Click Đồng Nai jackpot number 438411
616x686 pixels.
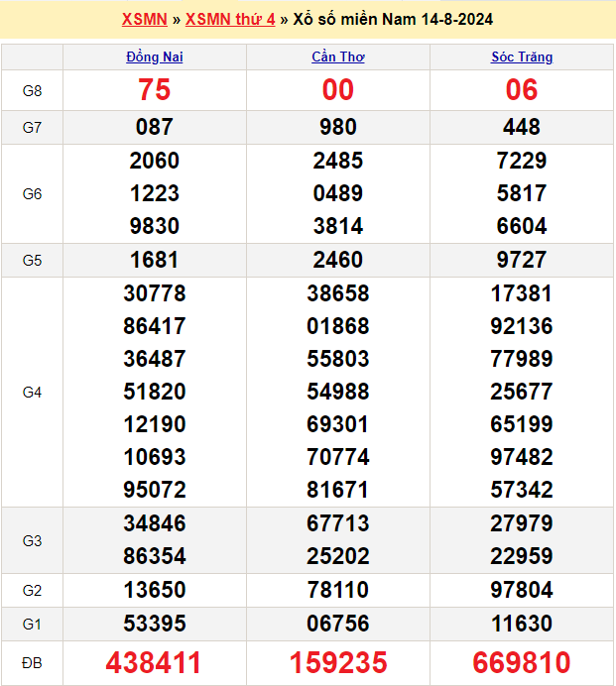click(155, 662)
